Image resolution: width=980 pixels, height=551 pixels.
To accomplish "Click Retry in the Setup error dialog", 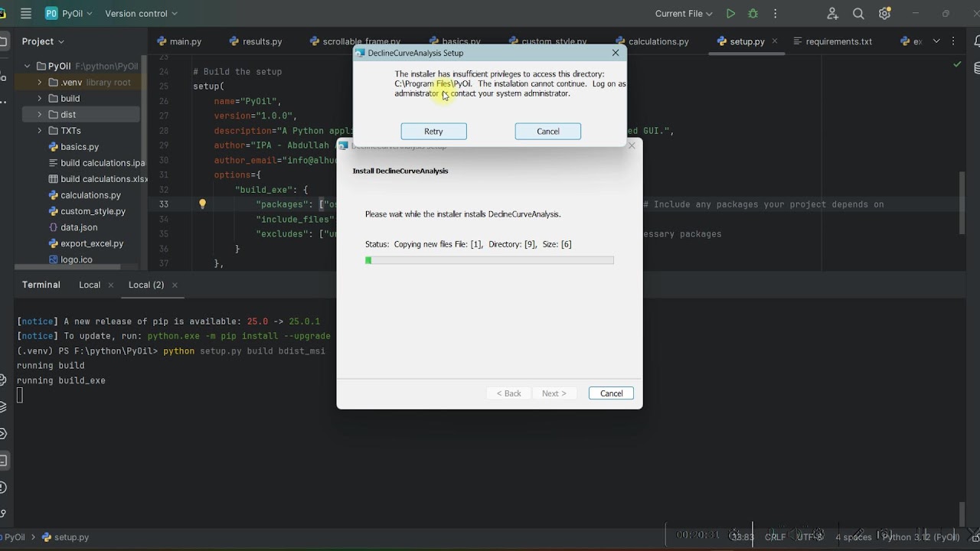I will [x=433, y=131].
